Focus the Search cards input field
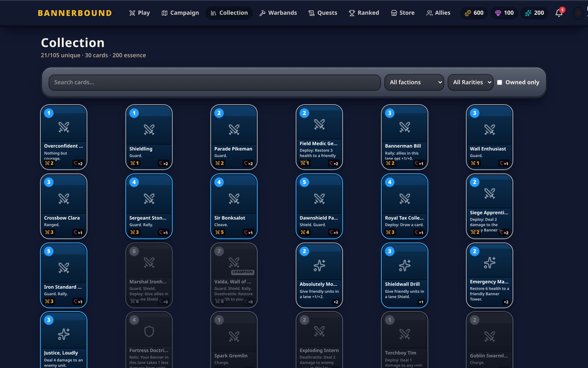The width and height of the screenshot is (588, 368). coord(215,82)
